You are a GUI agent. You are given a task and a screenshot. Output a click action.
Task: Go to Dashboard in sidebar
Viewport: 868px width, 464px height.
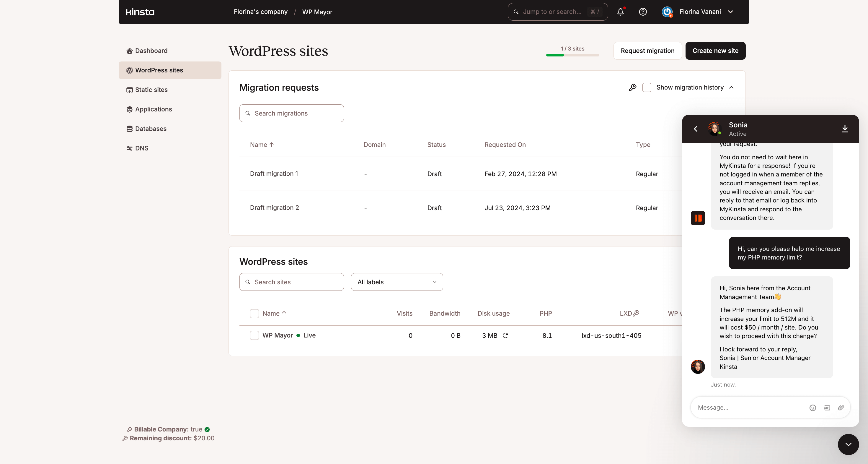170,51
